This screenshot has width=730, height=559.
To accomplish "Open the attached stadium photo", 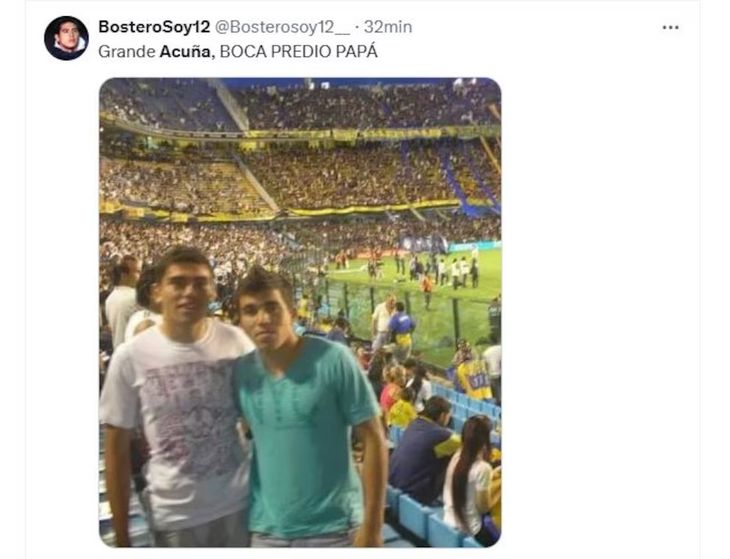I will [x=300, y=312].
